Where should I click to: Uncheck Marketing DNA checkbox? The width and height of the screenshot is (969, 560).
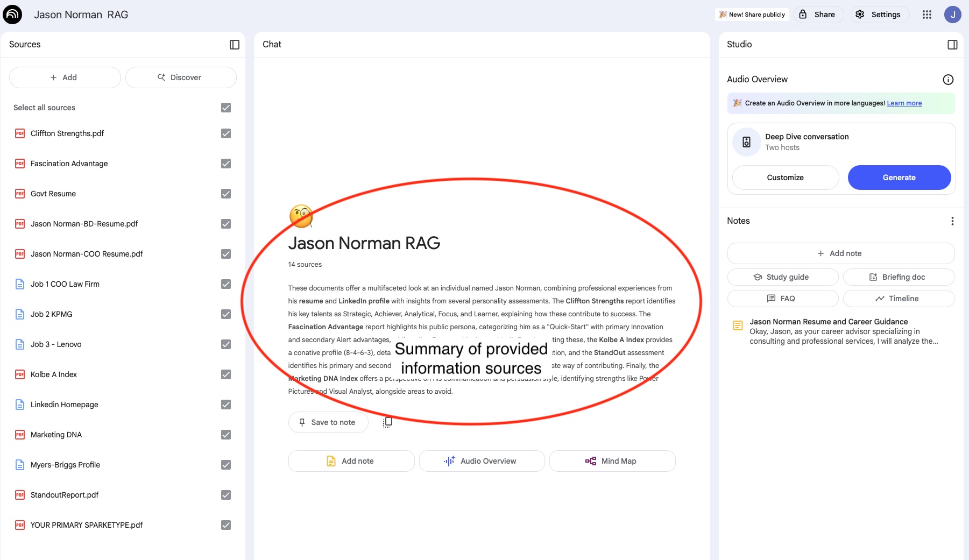(226, 435)
